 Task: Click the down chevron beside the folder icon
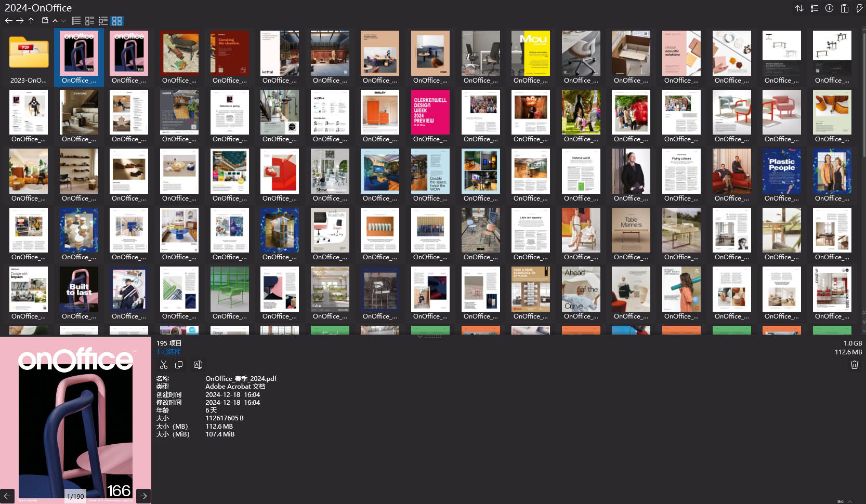point(63,21)
